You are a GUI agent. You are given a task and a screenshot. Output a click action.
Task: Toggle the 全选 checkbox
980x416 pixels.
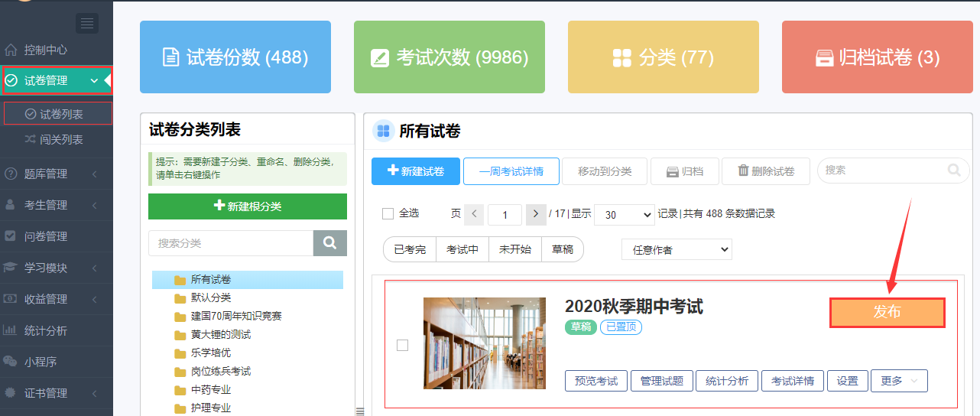(388, 213)
